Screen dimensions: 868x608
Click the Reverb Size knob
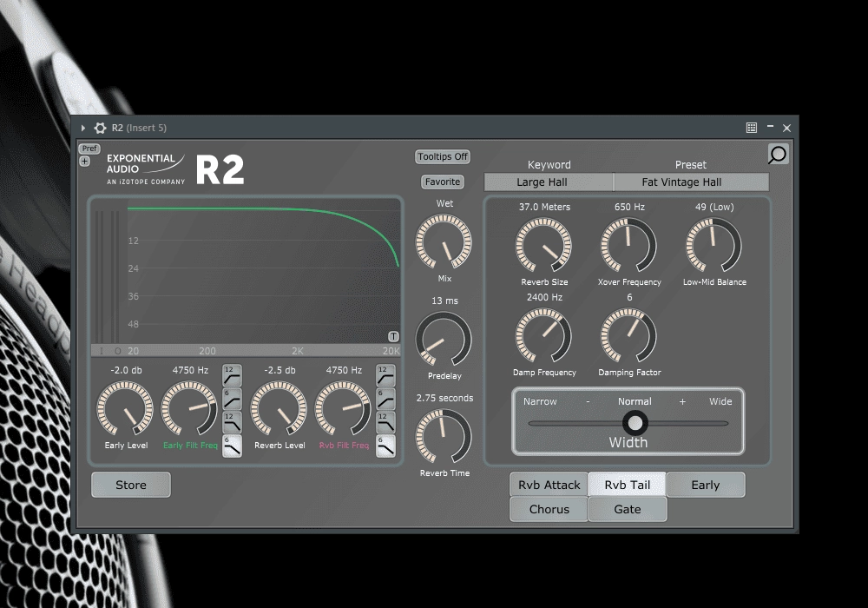tap(543, 245)
